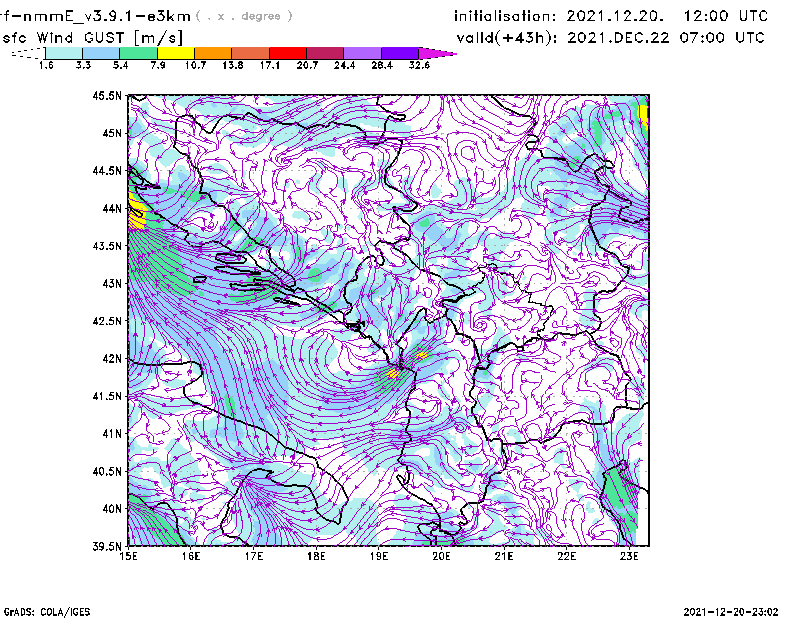Click the legend value '13.8'

[x=233, y=65]
